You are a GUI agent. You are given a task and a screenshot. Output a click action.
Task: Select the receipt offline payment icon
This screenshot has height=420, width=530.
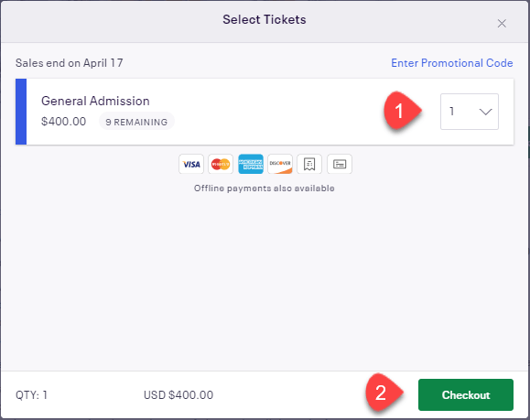coord(309,164)
